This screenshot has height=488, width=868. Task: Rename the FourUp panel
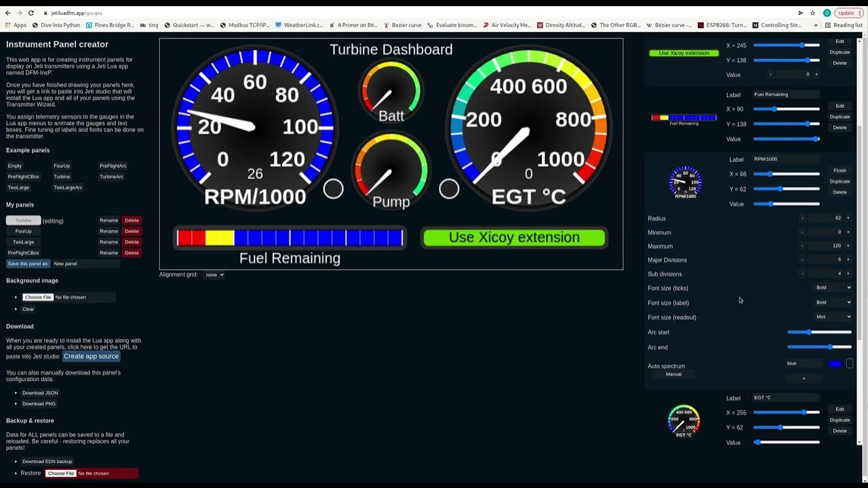[108, 231]
